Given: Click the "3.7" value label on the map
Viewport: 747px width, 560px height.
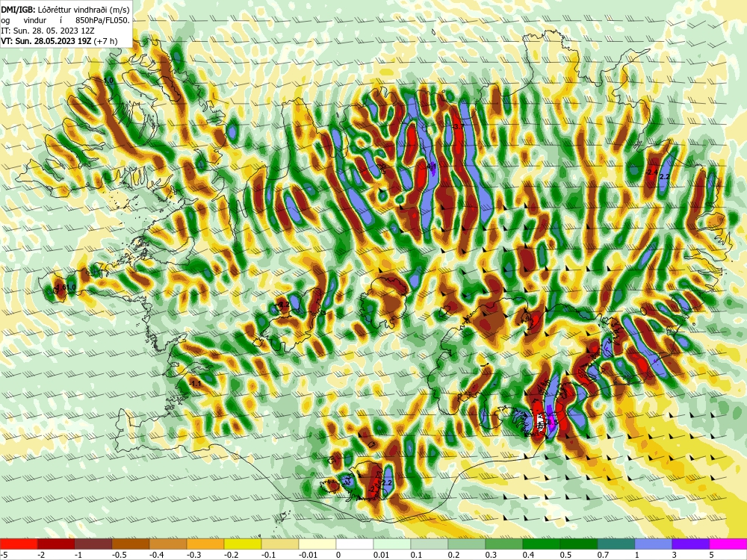Looking at the screenshot, I should pyautogui.click(x=459, y=127).
